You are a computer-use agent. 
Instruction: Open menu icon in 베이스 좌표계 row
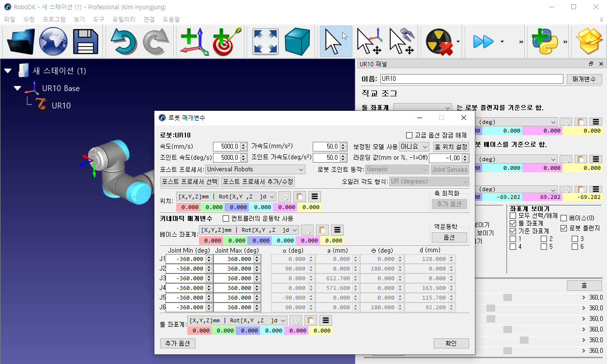[337, 230]
